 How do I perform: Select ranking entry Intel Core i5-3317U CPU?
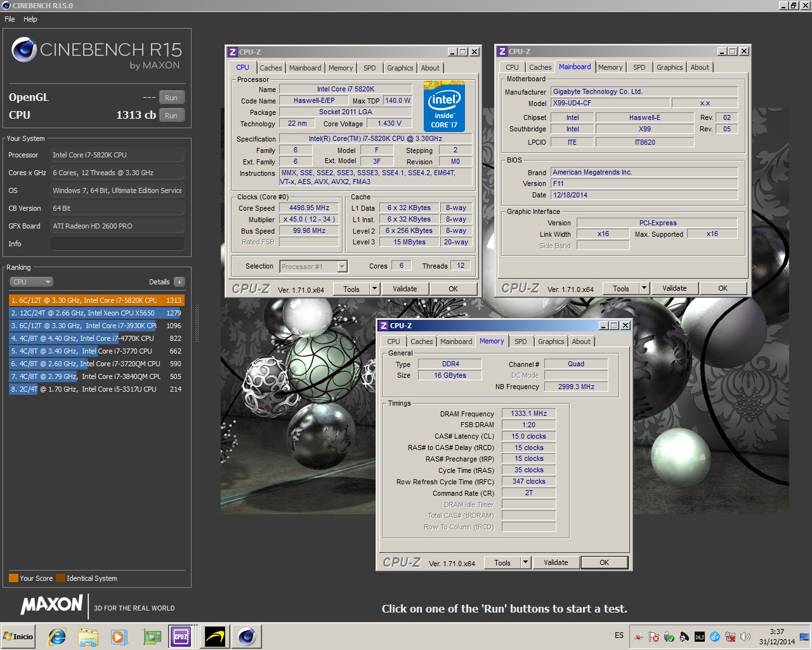[x=96, y=389]
